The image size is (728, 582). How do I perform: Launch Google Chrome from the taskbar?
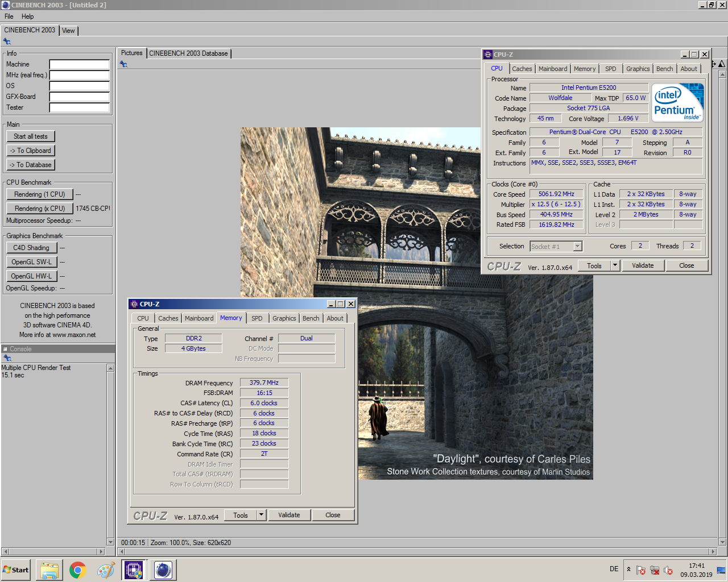click(77, 569)
